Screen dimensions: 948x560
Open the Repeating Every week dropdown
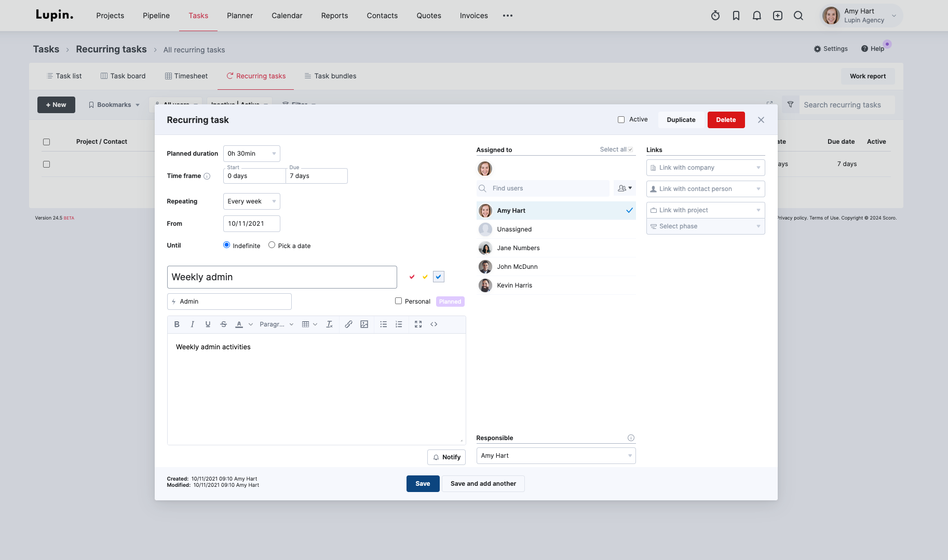[251, 201]
